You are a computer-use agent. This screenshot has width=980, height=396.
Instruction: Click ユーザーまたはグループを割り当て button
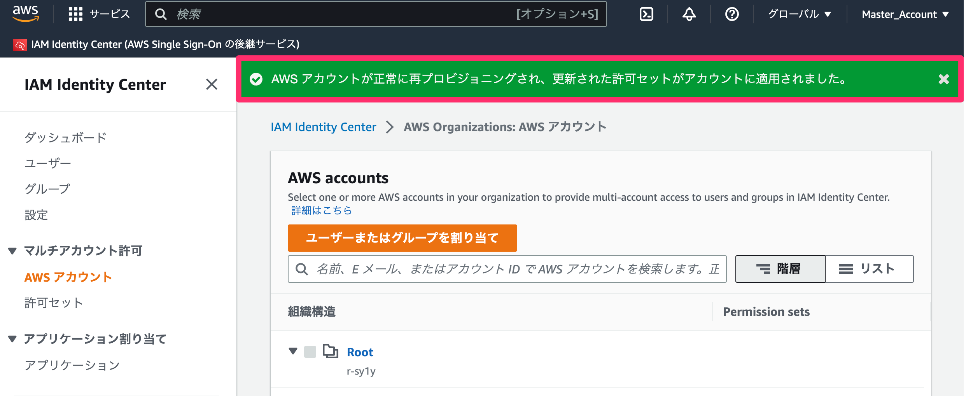pos(402,238)
